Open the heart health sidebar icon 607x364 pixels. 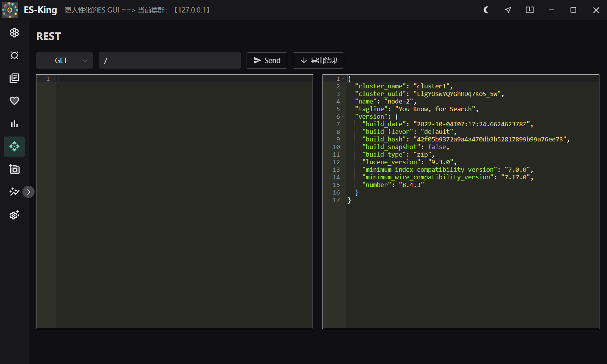pos(14,101)
